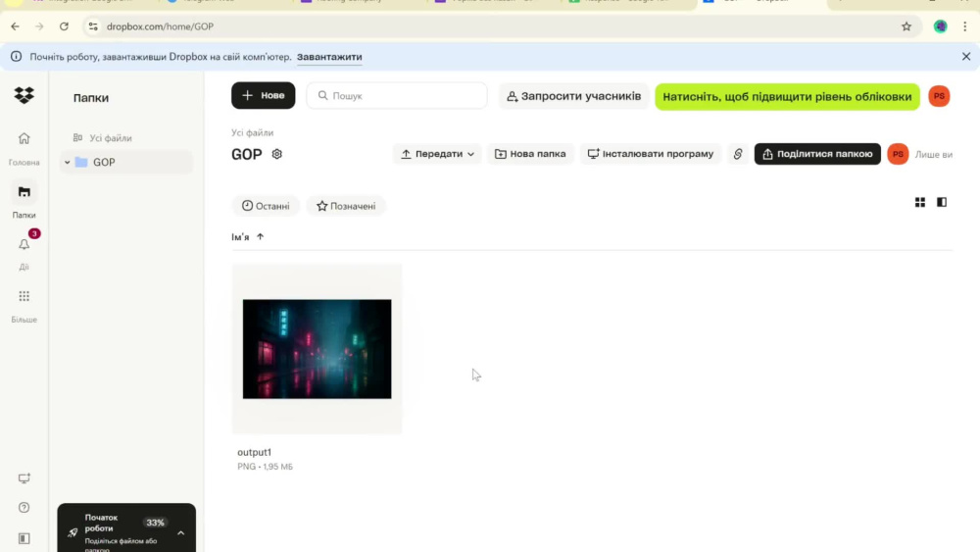Viewport: 980px width, 552px height.
Task: Click PNG 1,95 МБ file info
Action: 265,467
